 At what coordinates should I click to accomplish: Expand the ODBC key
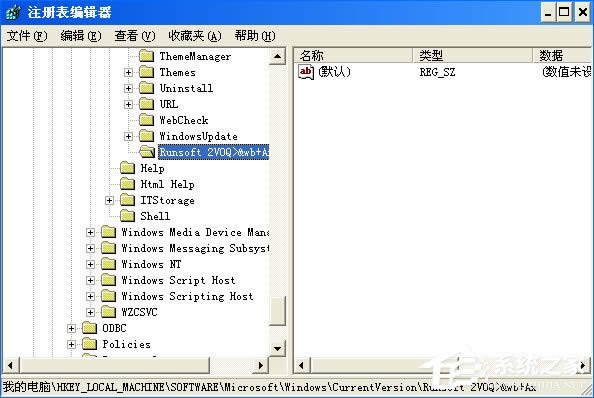click(x=72, y=328)
